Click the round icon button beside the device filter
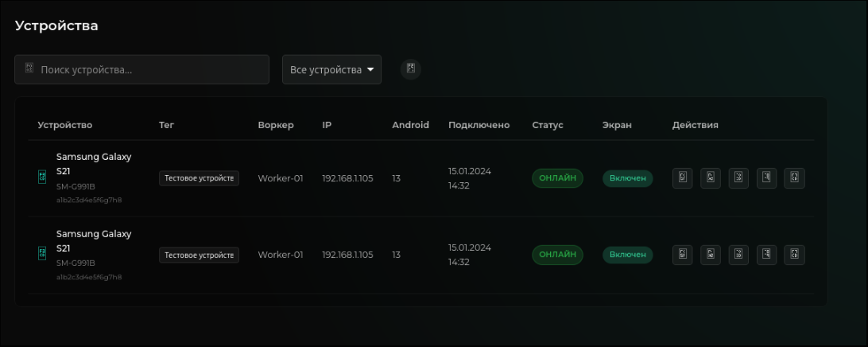 (411, 69)
